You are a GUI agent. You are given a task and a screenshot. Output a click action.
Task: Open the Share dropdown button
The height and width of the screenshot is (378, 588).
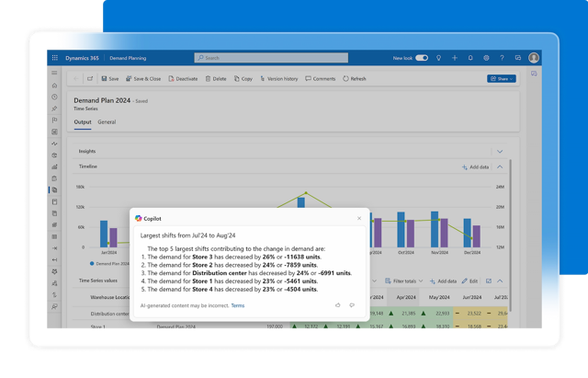point(502,78)
